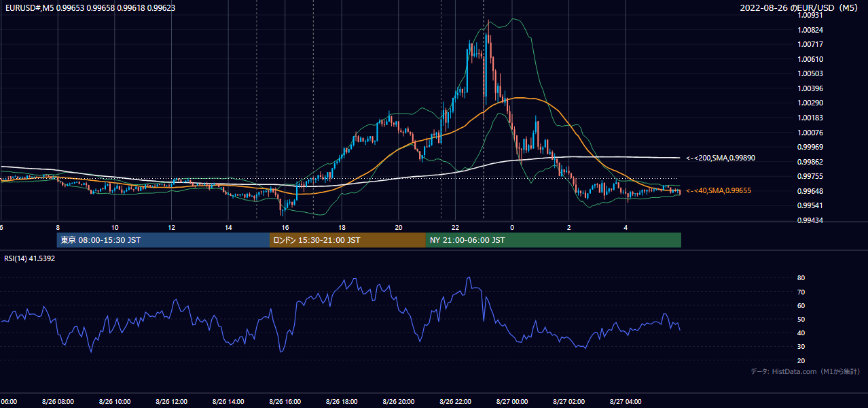Click price axis value 0.99862
The height and width of the screenshot is (408, 868).
[810, 162]
